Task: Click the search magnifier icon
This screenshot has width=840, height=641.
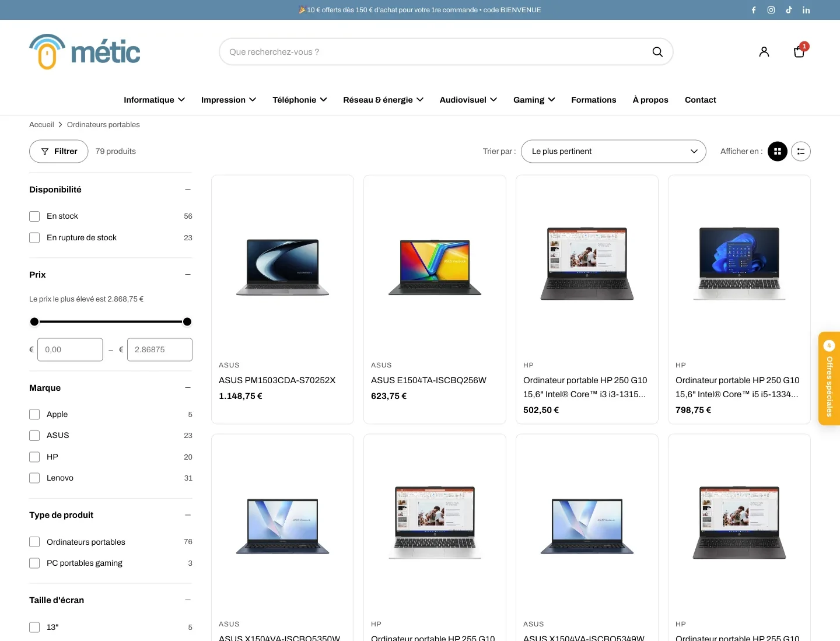Action: pyautogui.click(x=657, y=52)
